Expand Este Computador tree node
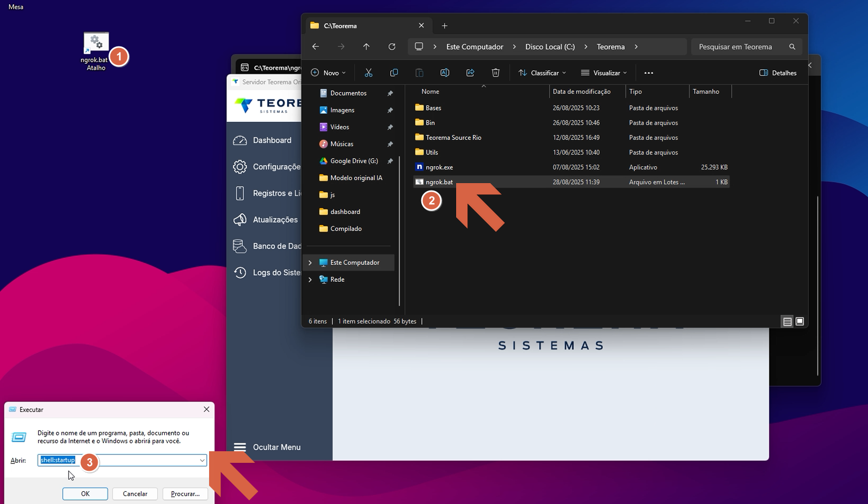The width and height of the screenshot is (868, 504). [310, 262]
